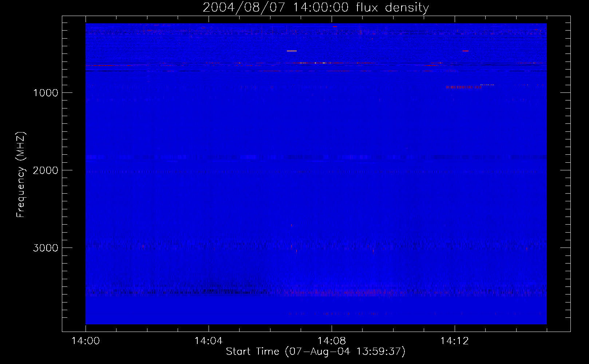Click the 14:08 time tick label
This screenshot has width=589, height=364.
(331, 341)
